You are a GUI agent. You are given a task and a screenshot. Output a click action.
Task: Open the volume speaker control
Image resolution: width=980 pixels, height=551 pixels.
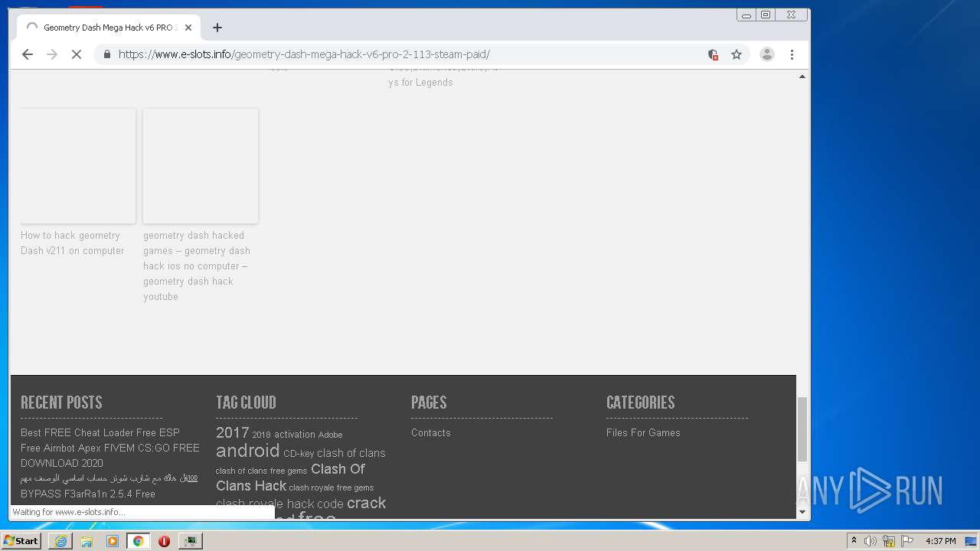point(871,541)
